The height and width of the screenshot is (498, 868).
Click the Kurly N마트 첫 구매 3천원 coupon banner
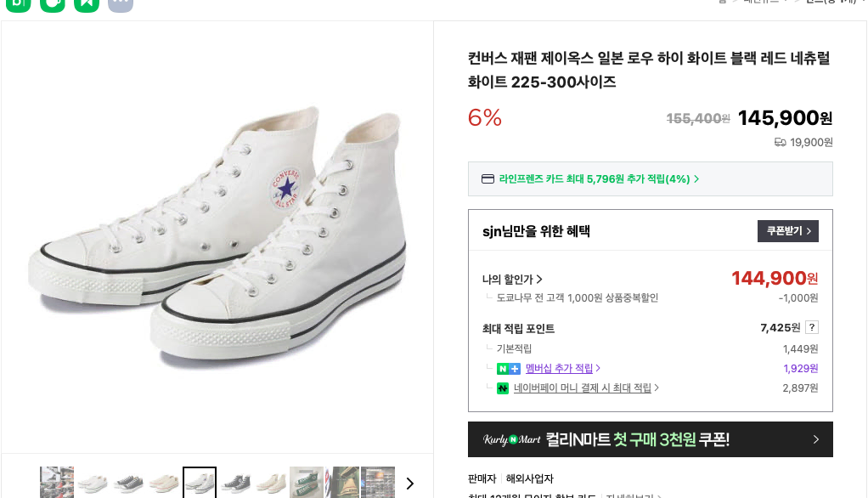(x=651, y=439)
